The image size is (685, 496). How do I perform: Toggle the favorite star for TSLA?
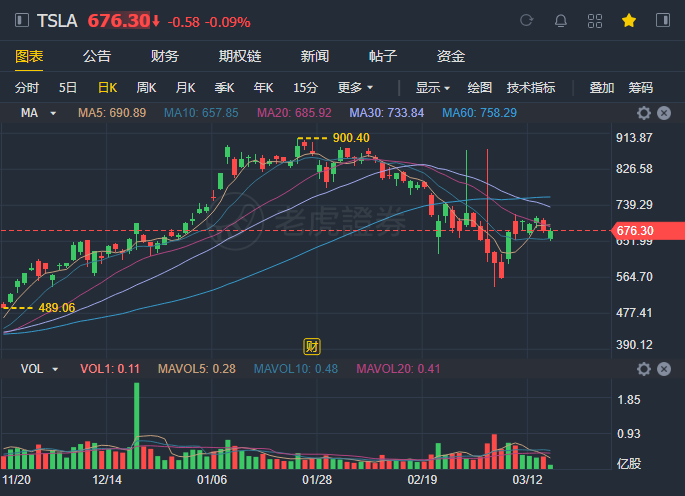pyautogui.click(x=629, y=20)
